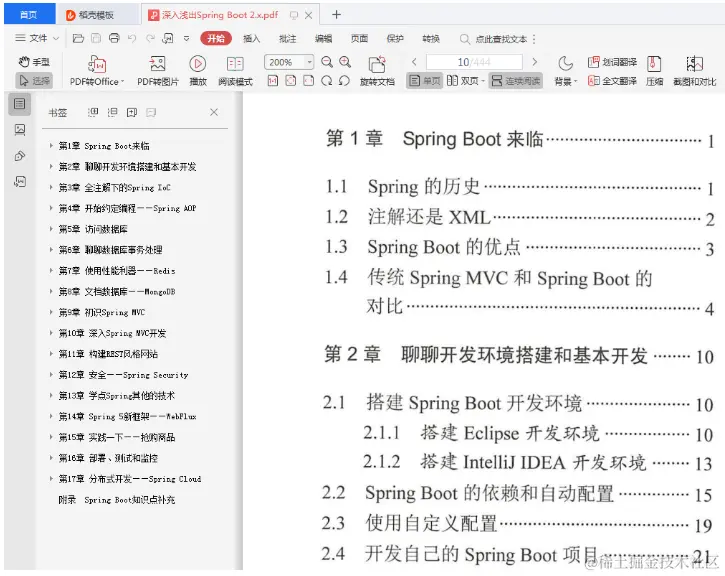This screenshot has width=725, height=576.
Task: Switch to 单页 single page view
Action: 424,81
